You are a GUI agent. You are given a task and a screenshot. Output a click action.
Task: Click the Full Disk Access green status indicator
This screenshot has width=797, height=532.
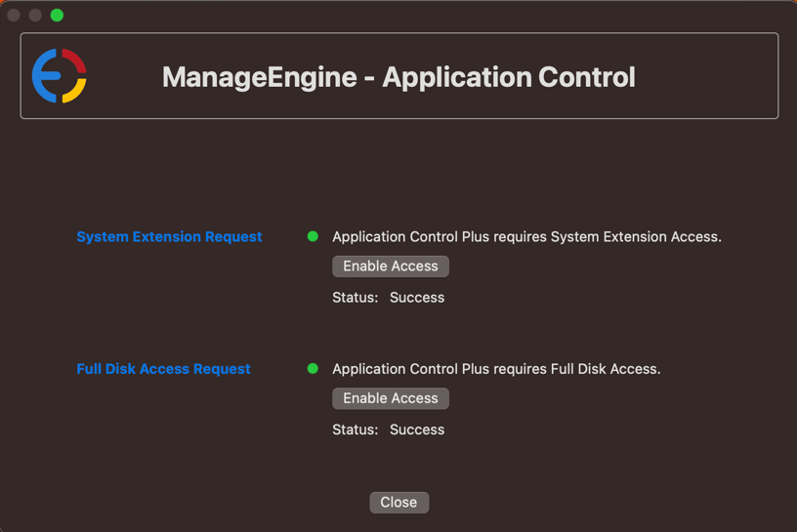coord(313,369)
